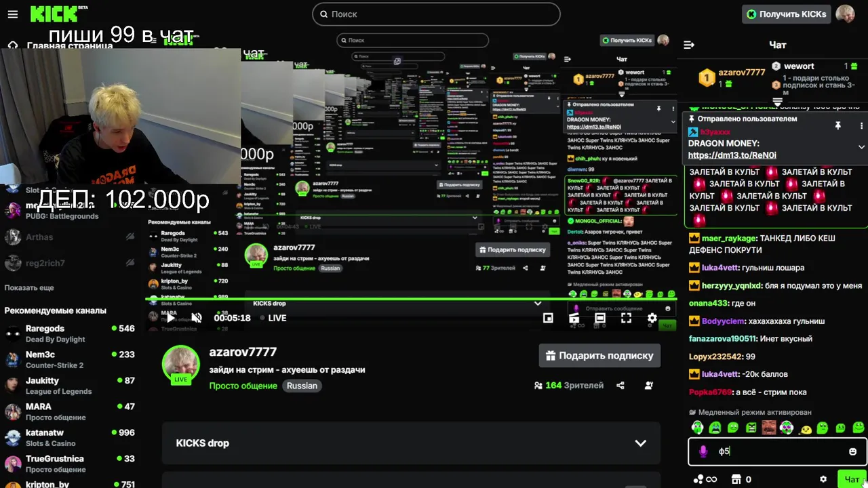The image size is (868, 488).
Task: Select the Russian language tag
Action: (302, 386)
